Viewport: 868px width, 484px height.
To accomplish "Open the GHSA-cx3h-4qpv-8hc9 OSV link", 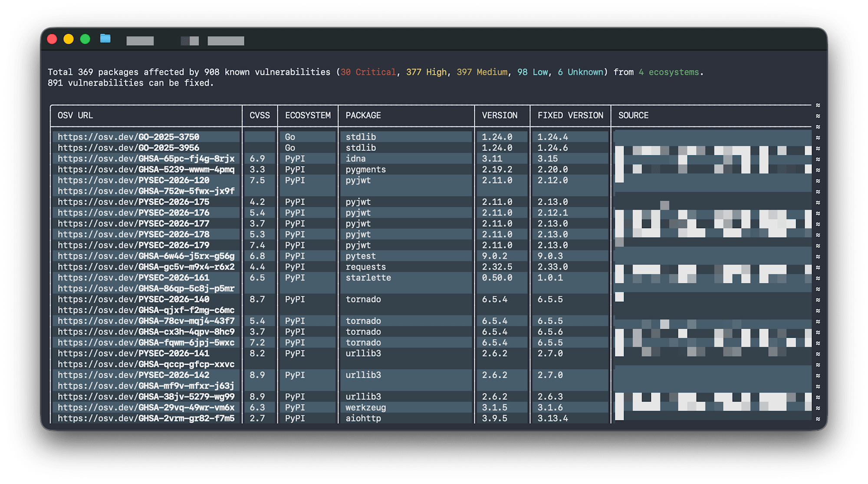I will (146, 332).
